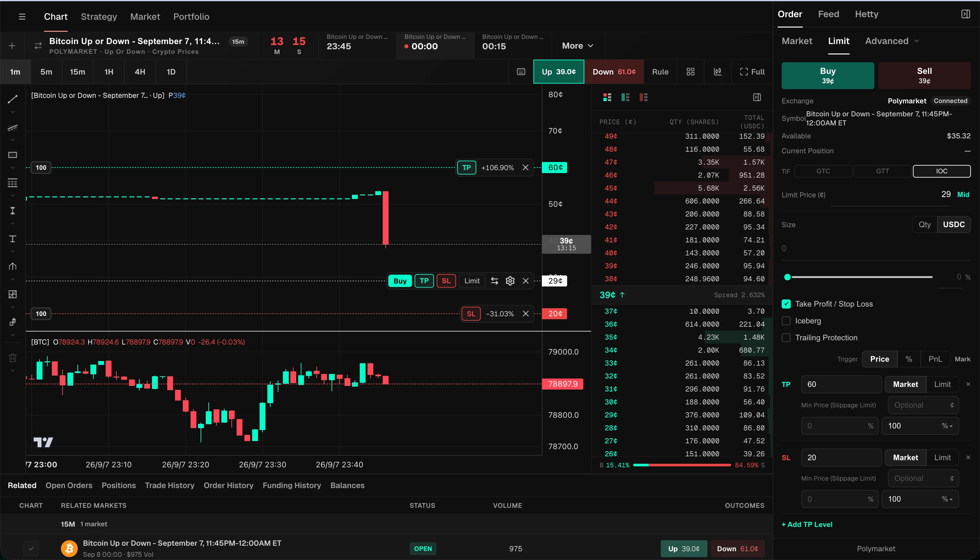Open the grid layout icon

point(690,72)
